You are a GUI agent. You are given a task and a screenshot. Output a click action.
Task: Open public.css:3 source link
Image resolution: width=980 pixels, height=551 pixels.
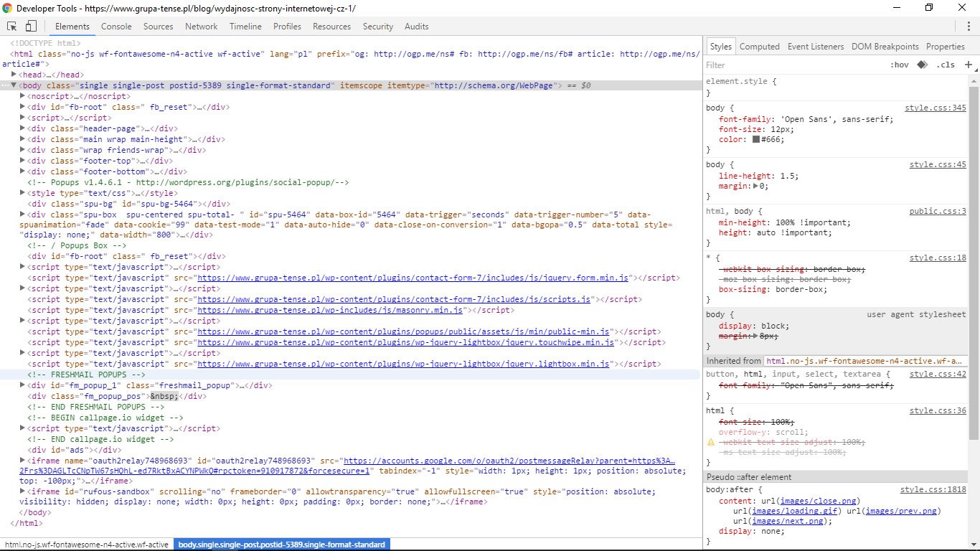[x=938, y=212]
